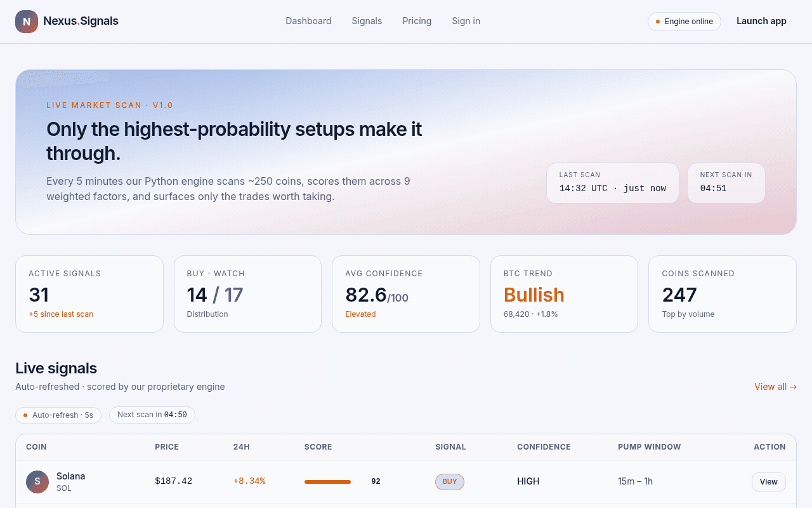Follow the View all link
The height and width of the screenshot is (508, 812).
pos(775,387)
